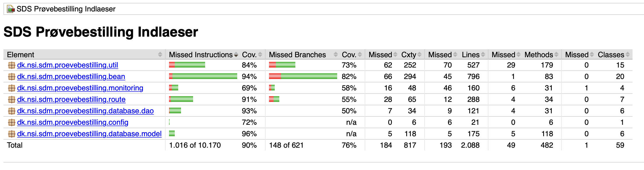Viewport: 644px width, 170px height.
Task: Sort by the Methods column header
Action: click(x=539, y=55)
